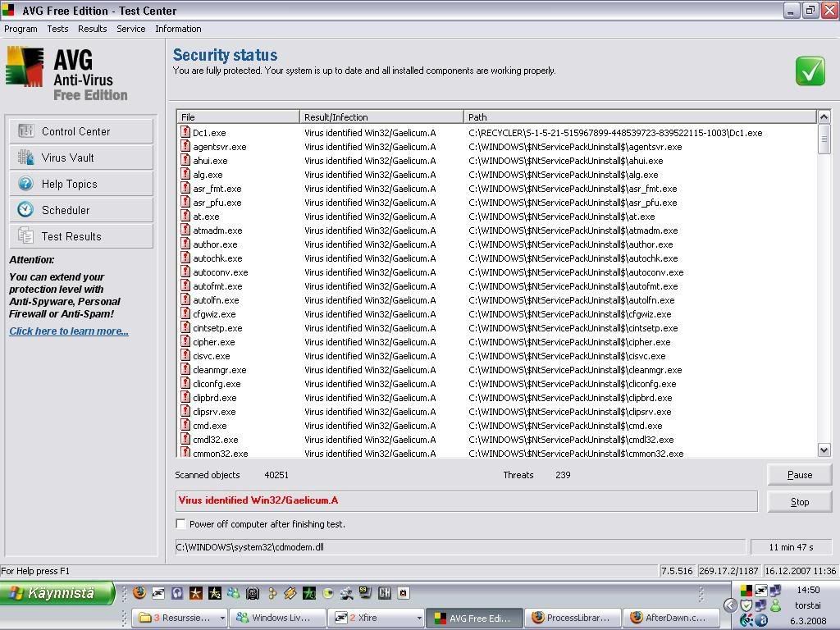The image size is (840, 630).
Task: Click the orange star icon in quick launch
Action: 196,592
